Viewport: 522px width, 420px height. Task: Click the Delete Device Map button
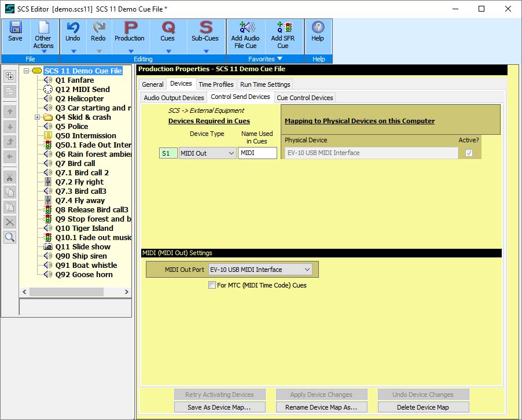422,407
